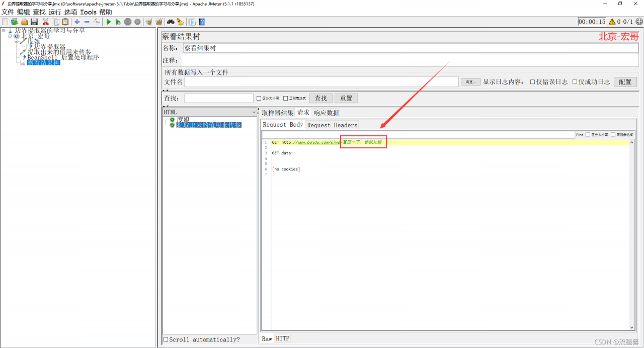Select 察看结果树 node in left tree
The width and height of the screenshot is (644, 348).
[44, 63]
